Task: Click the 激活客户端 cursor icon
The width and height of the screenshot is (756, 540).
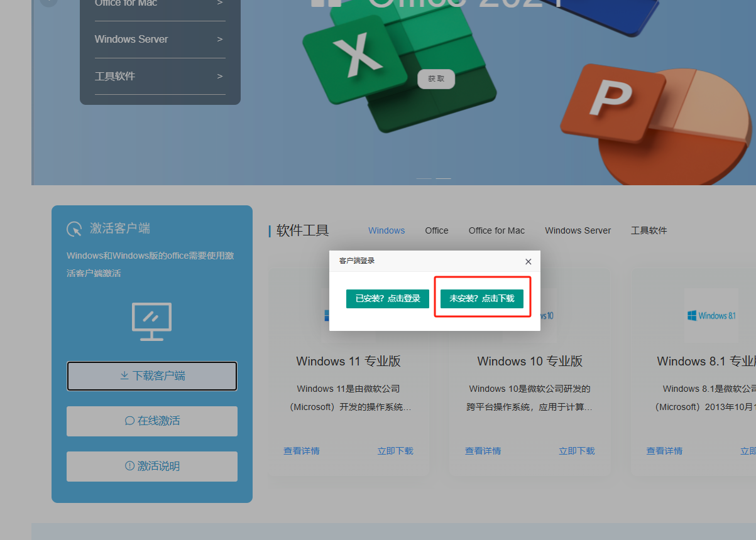Action: click(74, 229)
